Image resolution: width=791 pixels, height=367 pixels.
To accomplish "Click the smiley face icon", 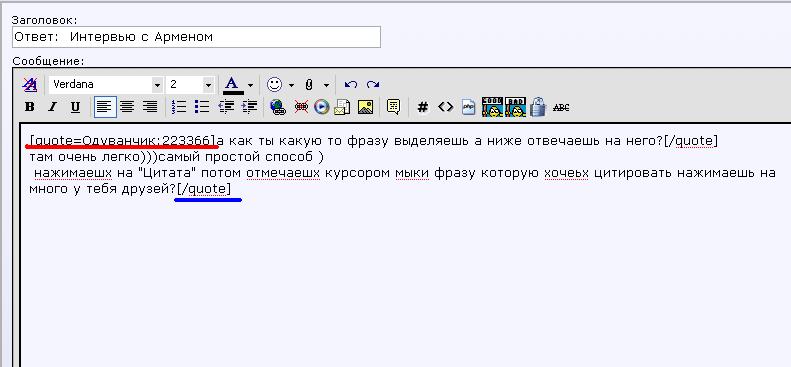I will (274, 84).
